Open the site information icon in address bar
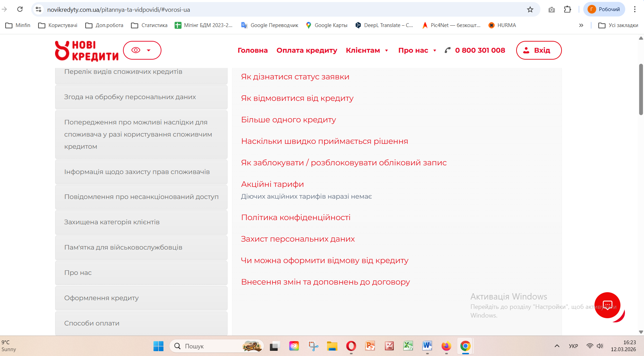Viewport: 644px width, 356px height. point(38,9)
